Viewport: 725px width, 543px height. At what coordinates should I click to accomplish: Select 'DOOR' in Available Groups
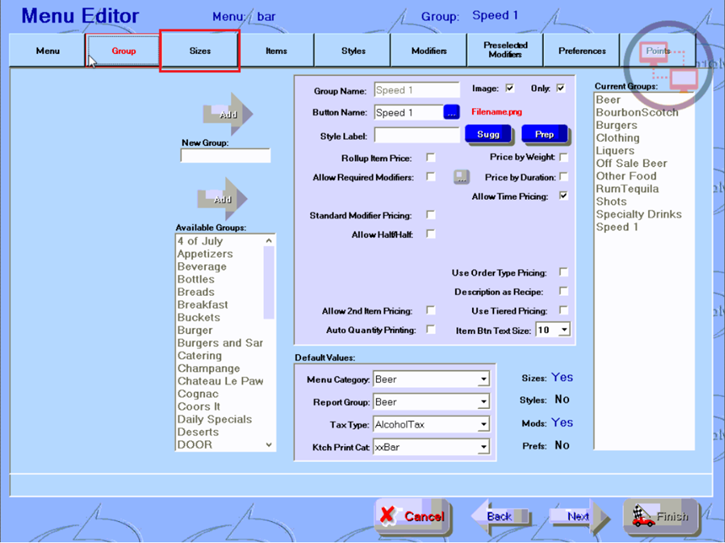[x=220, y=444]
